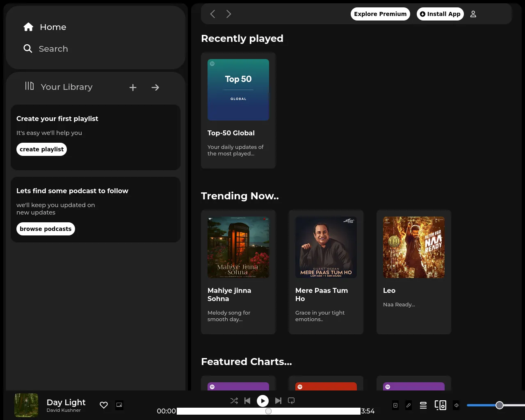Navigate forward with the right chevron
The height and width of the screenshot is (420, 525).
(x=229, y=14)
